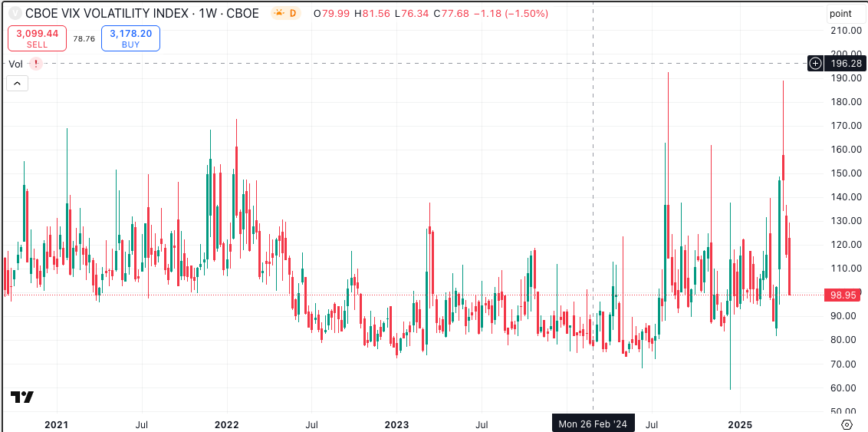868x432 pixels.
Task: Click the O79.99 open value
Action: pyautogui.click(x=331, y=13)
